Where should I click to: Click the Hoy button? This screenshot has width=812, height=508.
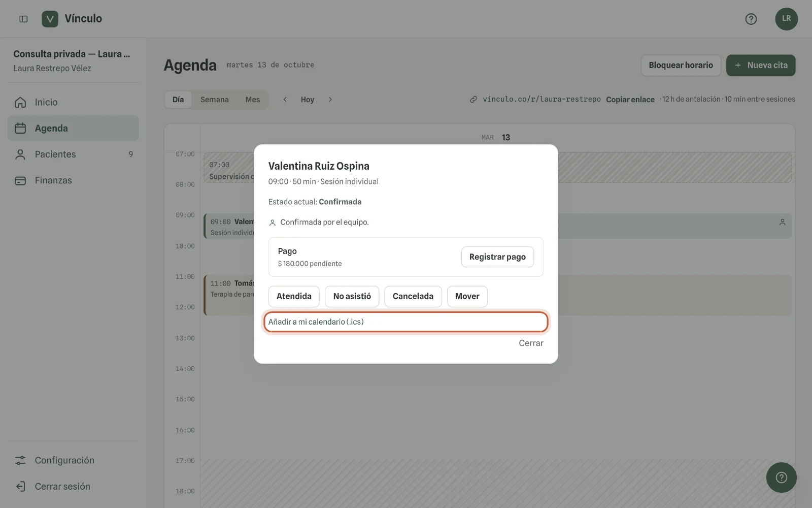click(x=308, y=100)
